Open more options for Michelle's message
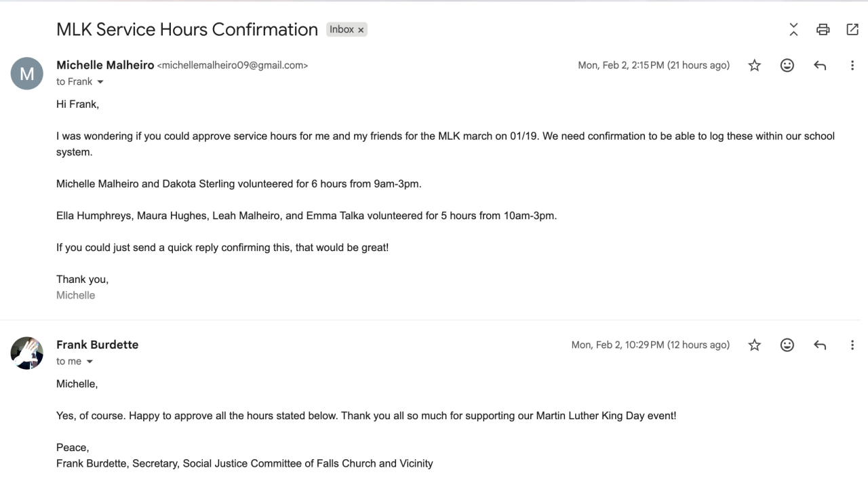 852,66
